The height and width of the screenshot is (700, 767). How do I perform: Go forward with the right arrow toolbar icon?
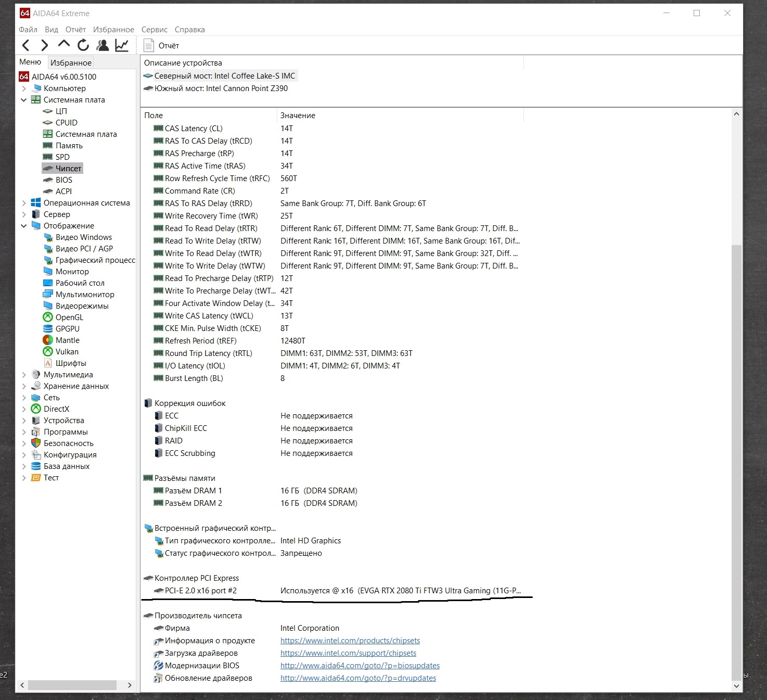point(45,45)
